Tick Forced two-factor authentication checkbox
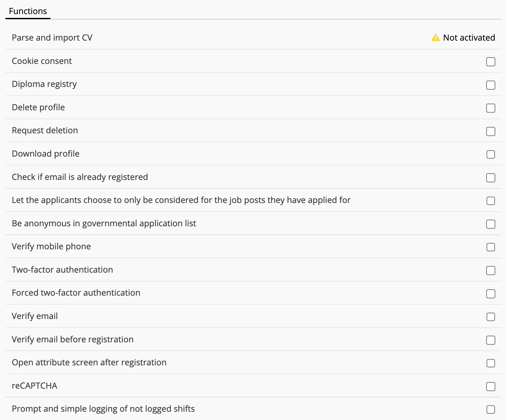506x420 pixels. pos(491,294)
